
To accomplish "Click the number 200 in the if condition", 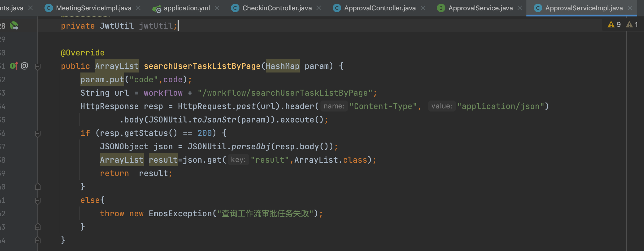I will (204, 133).
